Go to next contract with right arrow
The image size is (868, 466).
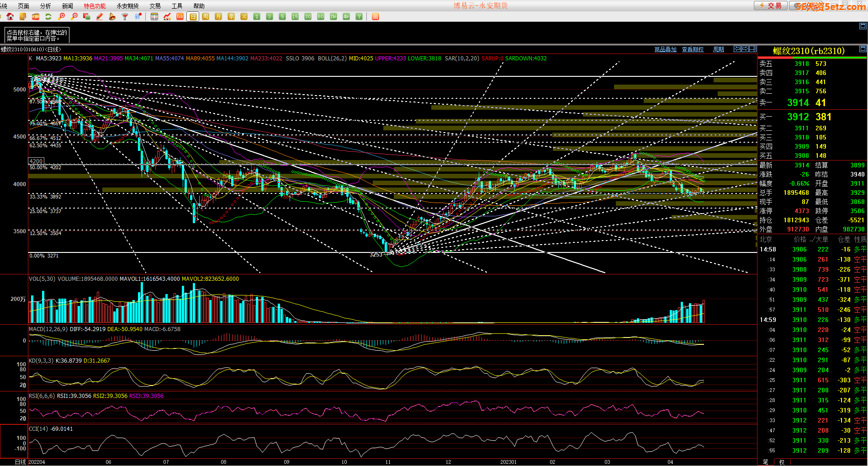[745, 49]
